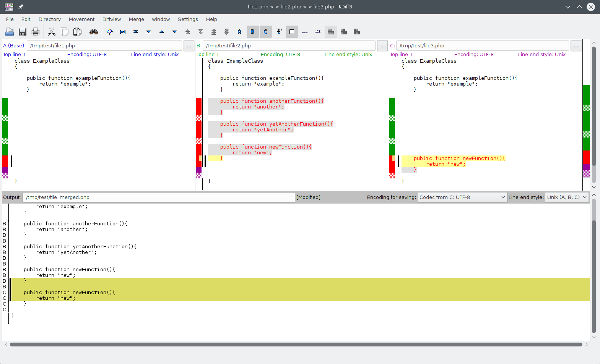This screenshot has height=364, width=600.
Task: Open the File menu
Action: click(10, 19)
